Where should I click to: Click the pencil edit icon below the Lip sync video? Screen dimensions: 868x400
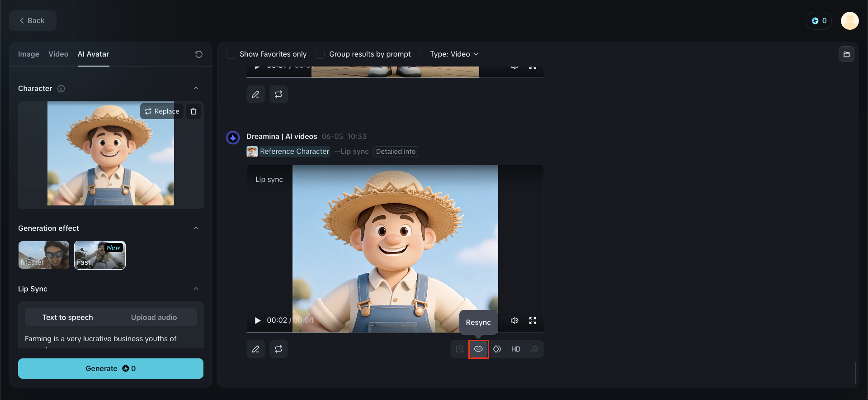[255, 349]
